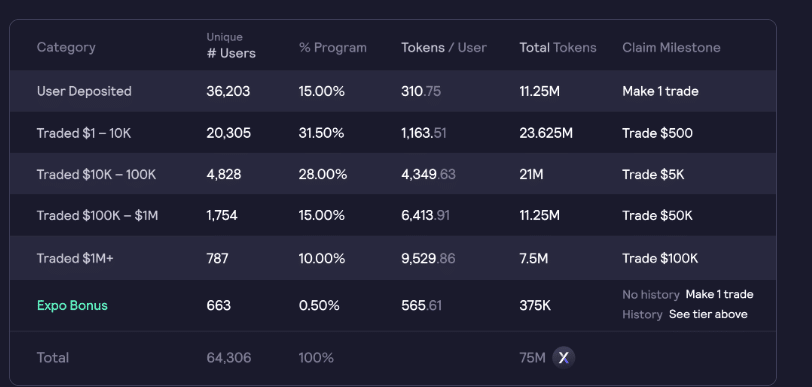Click the 36,203 unique users value
Screen dimensions: 812x387
pyautogui.click(x=228, y=91)
